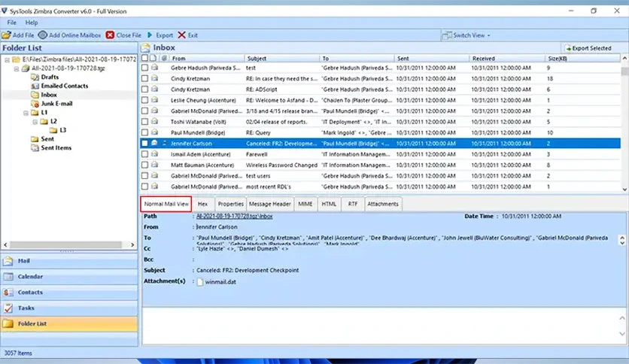Screen dimensions: 629x364
Task: Open the Calendar navigation pane icon
Action: [x=8, y=277]
